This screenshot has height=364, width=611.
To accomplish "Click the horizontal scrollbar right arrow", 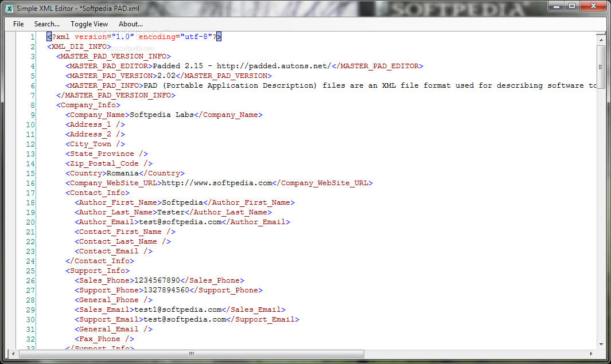I will point(591,354).
